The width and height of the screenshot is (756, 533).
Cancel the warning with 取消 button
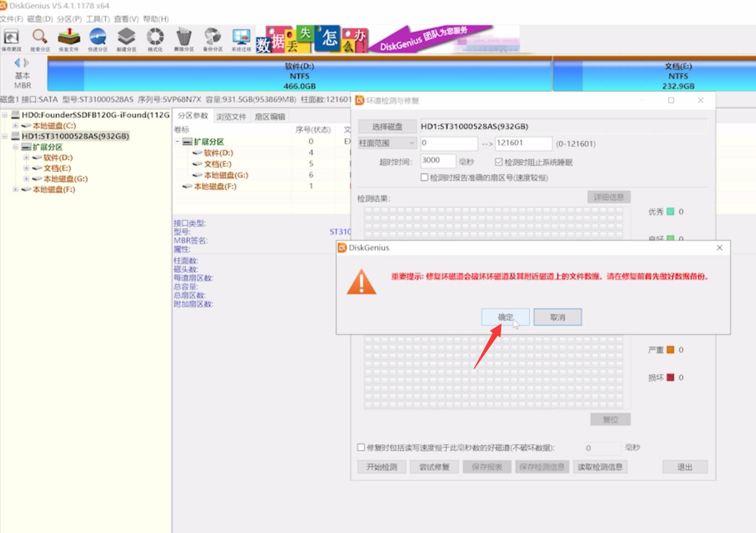coord(558,317)
